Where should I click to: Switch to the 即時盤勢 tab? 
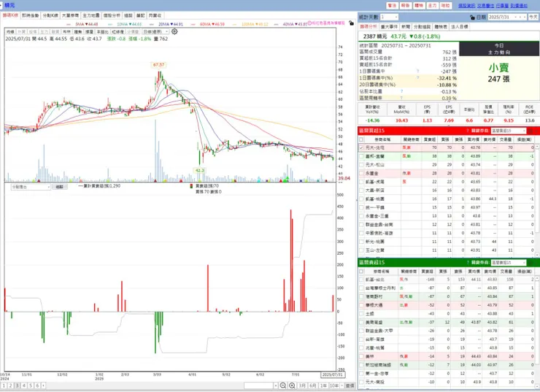31,15
